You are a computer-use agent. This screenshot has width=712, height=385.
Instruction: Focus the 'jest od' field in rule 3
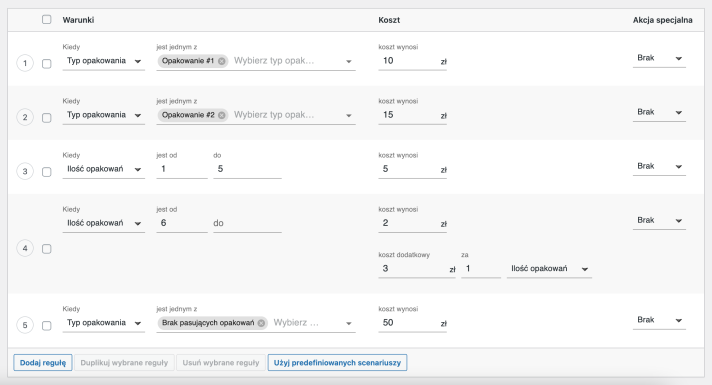pyautogui.click(x=182, y=169)
